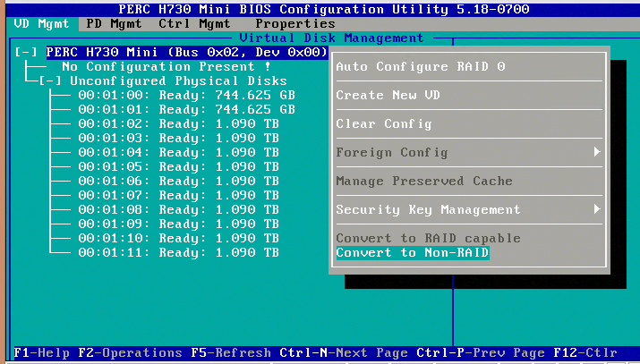640x364 pixels.
Task: Select disk 00:01:07 row
Action: 178,195
